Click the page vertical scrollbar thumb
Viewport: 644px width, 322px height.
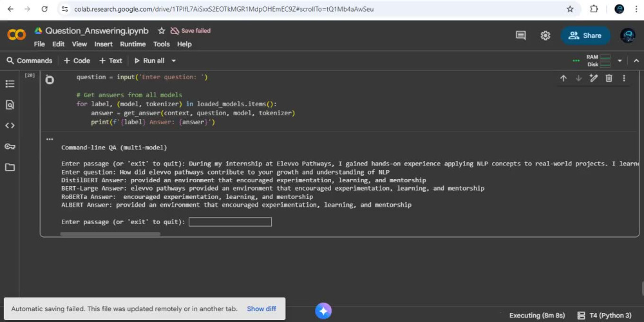(x=642, y=289)
